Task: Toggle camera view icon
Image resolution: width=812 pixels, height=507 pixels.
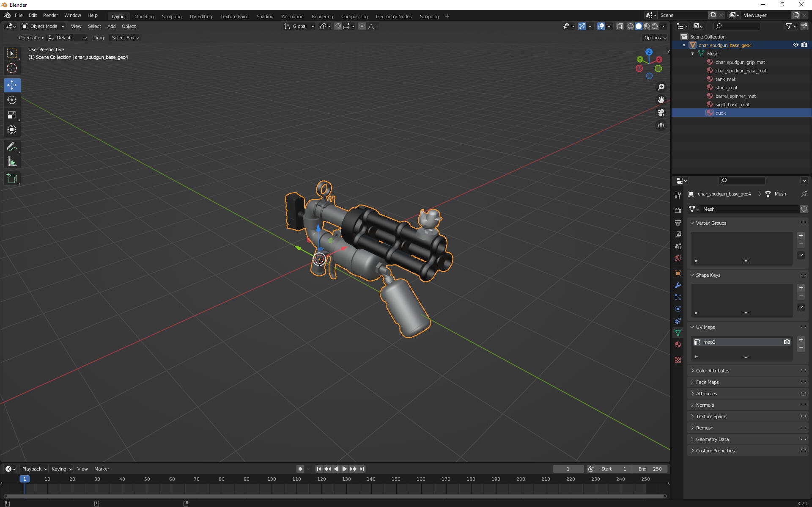Action: (661, 113)
